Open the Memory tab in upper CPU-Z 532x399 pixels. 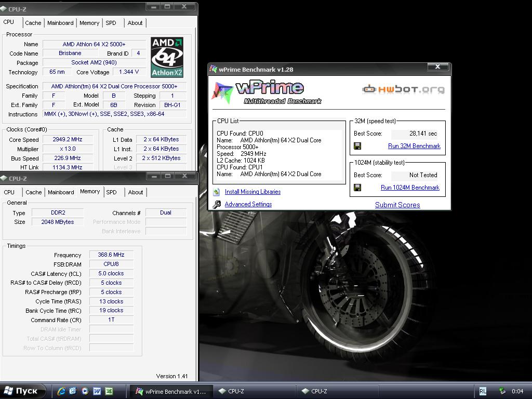(x=89, y=23)
